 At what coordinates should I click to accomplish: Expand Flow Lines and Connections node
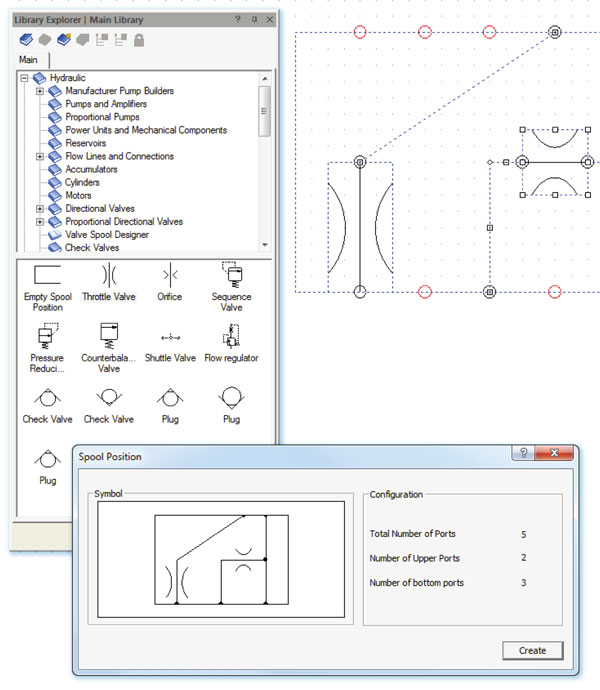click(x=40, y=156)
